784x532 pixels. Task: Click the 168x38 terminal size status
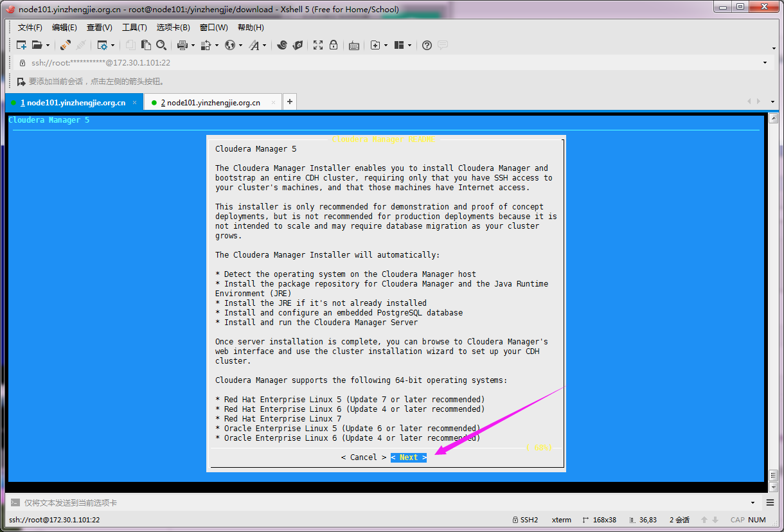(x=600, y=520)
